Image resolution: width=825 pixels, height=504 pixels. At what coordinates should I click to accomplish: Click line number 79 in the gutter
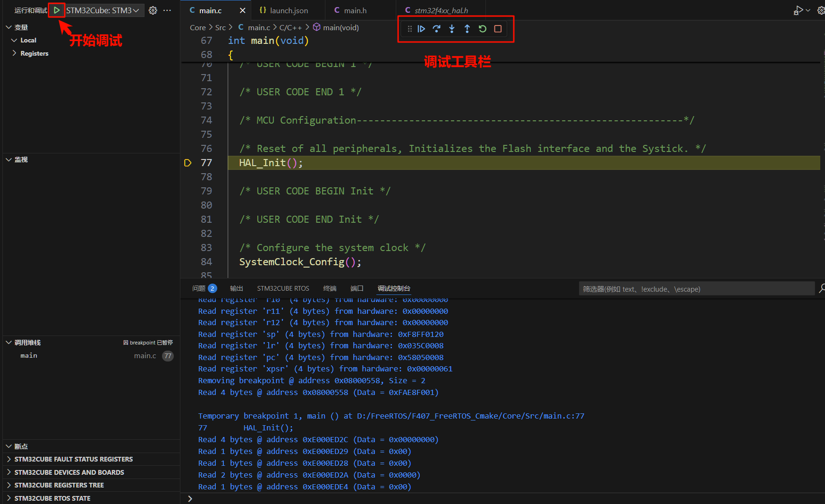pyautogui.click(x=206, y=191)
